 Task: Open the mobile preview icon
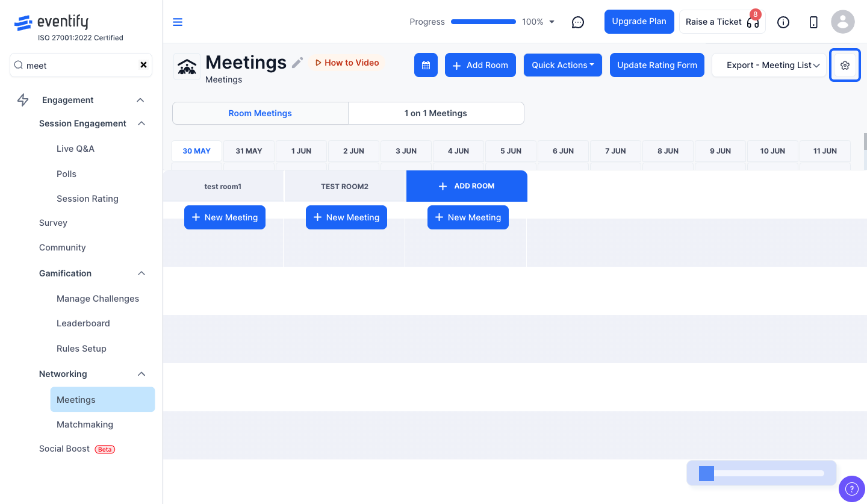[x=813, y=22]
